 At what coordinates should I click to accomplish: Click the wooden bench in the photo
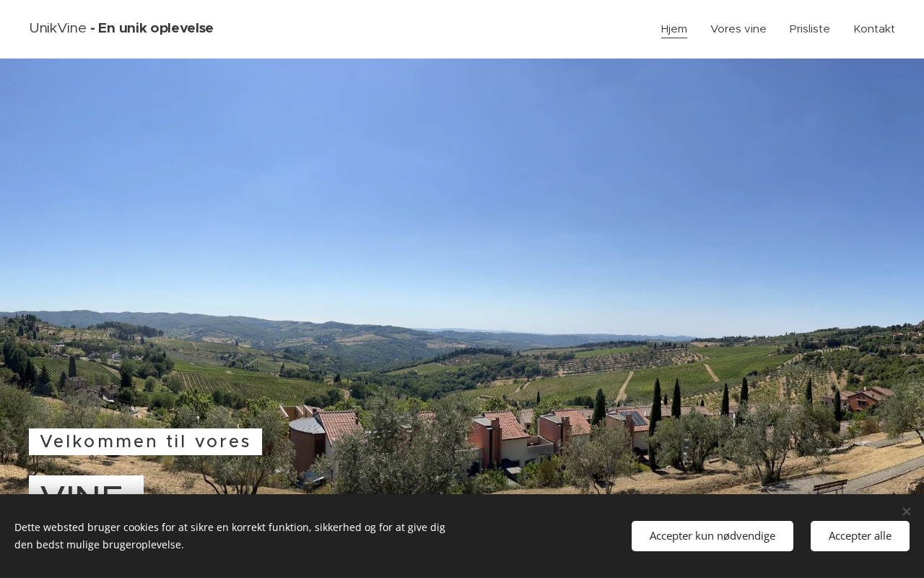click(830, 487)
